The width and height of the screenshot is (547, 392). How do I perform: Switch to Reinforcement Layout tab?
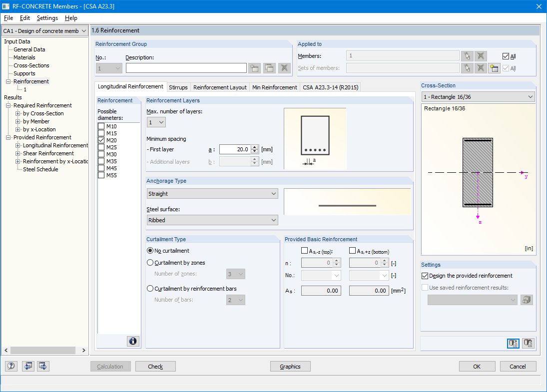(220, 87)
